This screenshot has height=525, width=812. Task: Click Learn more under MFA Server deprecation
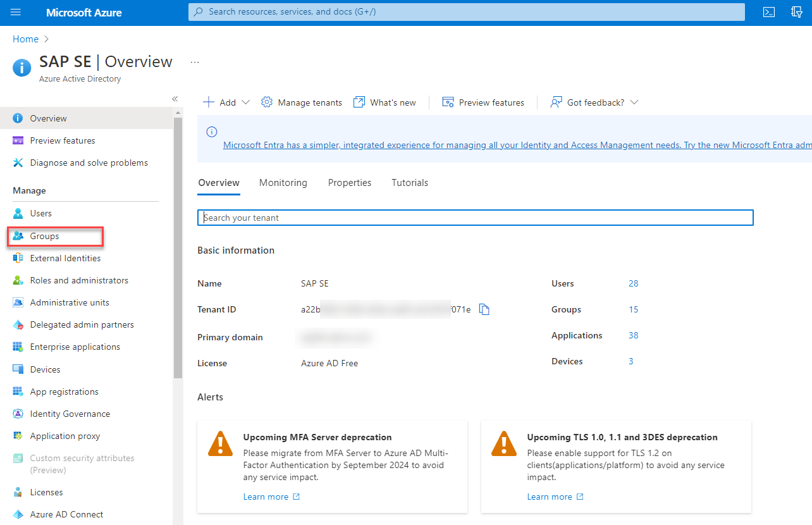pyautogui.click(x=271, y=497)
